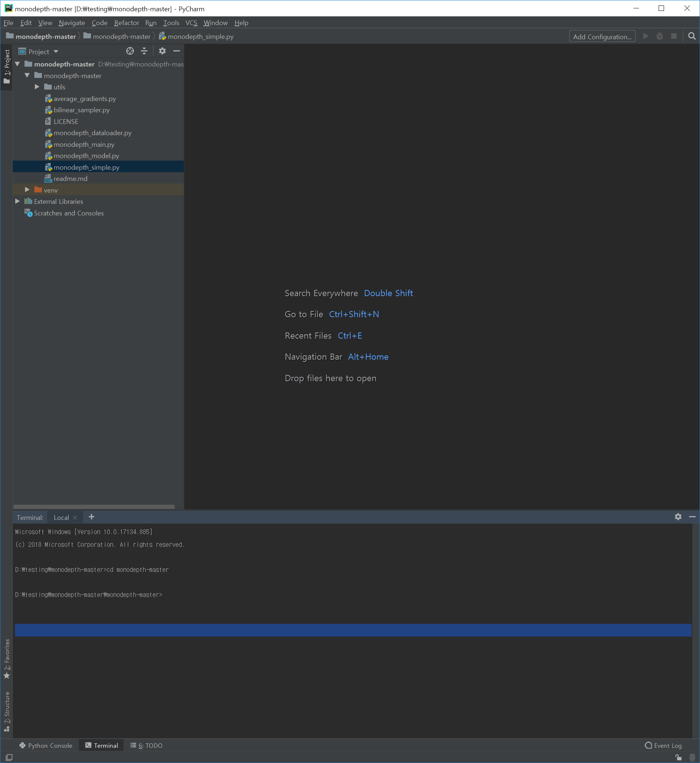This screenshot has width=700, height=763.
Task: Toggle the 1: Project side tab
Action: pyautogui.click(x=7, y=67)
